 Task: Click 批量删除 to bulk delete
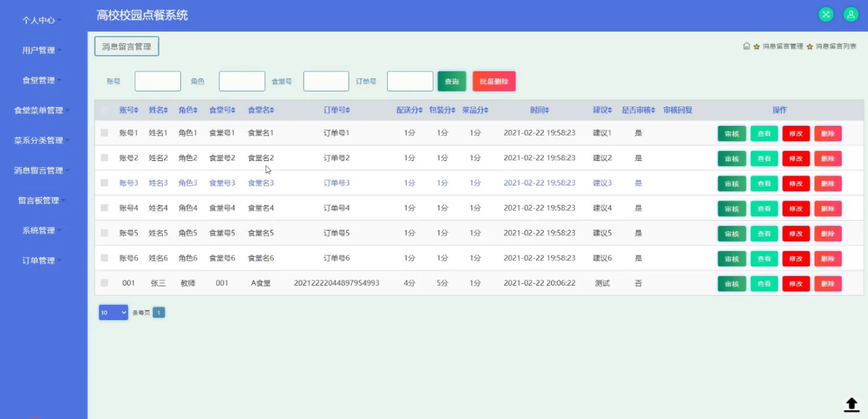coord(494,81)
